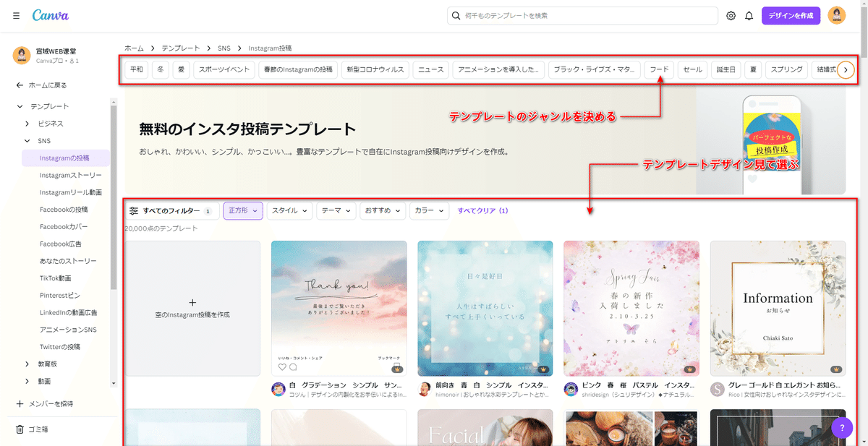
Task: Select the ニュース category chip
Action: pyautogui.click(x=431, y=69)
